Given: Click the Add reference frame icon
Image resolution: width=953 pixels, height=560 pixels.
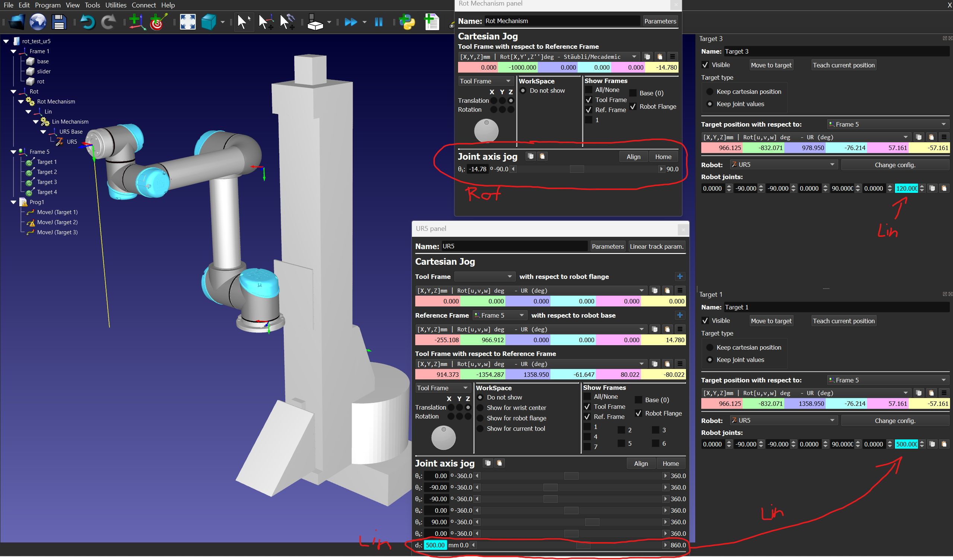Looking at the screenshot, I should tap(137, 22).
